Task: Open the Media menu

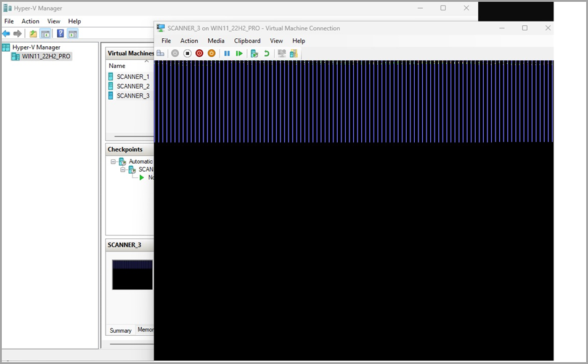Action: click(216, 41)
